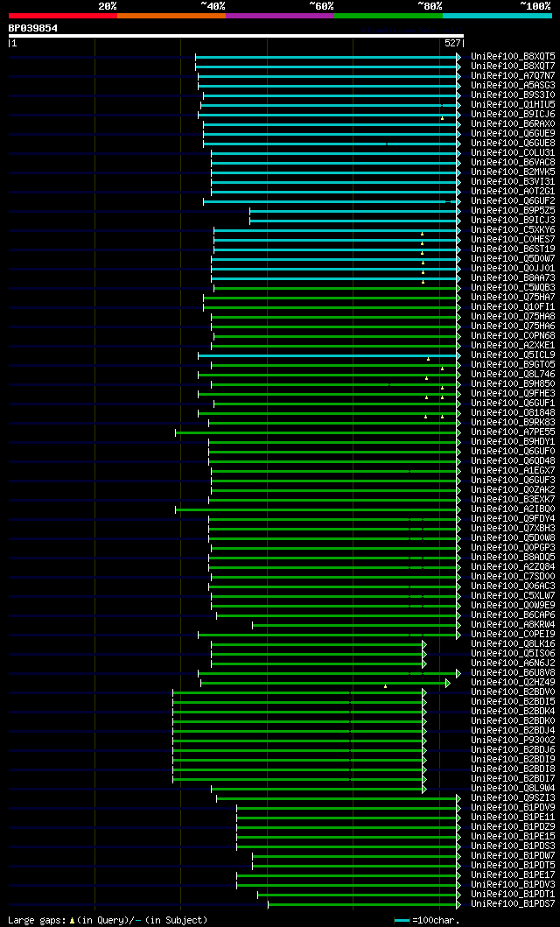Open hit UniRef100_Q0PGP3
Image resolution: width=560 pixels, height=927 pixels.
[513, 549]
